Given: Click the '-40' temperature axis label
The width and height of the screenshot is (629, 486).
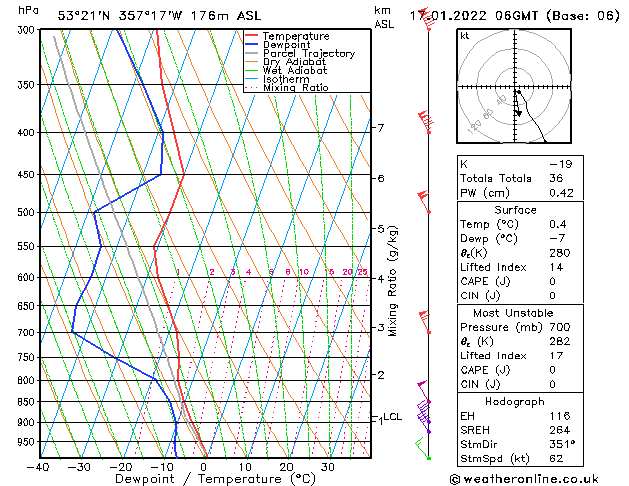Looking at the screenshot, I should (38, 467).
